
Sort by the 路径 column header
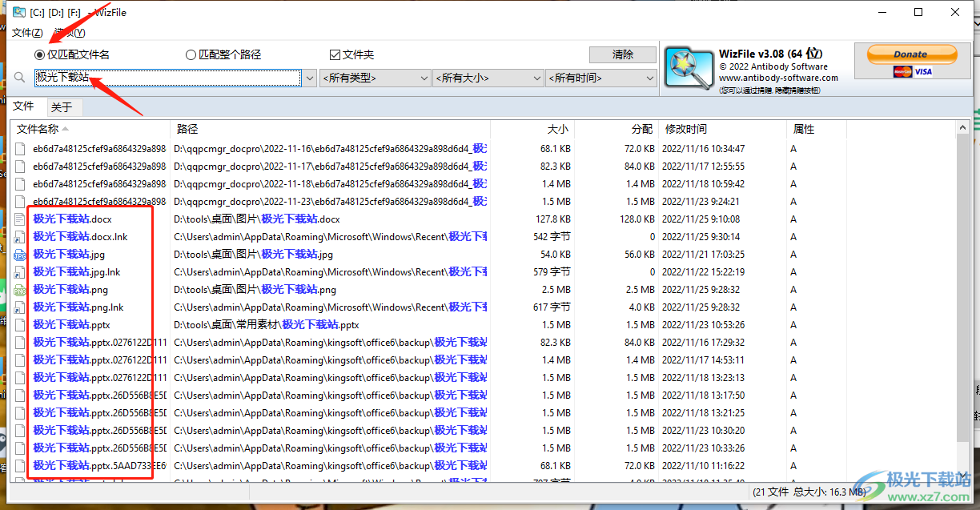[331, 129]
